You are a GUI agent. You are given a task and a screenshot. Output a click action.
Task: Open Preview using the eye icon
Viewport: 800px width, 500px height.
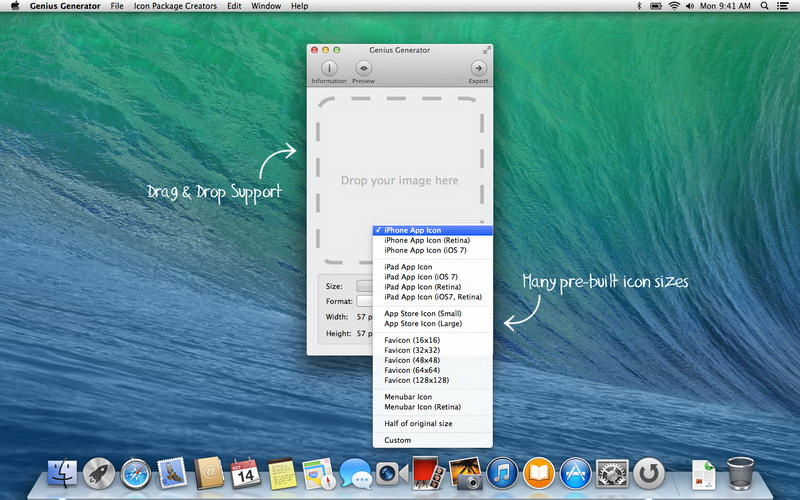tap(363, 68)
